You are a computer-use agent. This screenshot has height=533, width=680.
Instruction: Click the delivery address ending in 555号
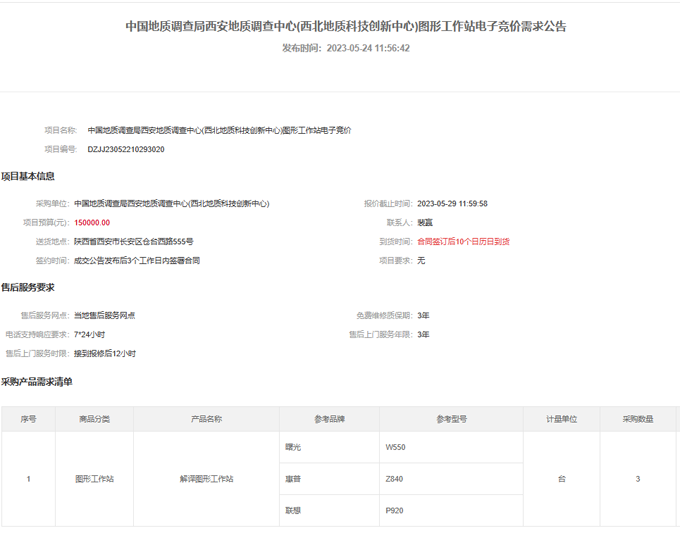pos(133,241)
